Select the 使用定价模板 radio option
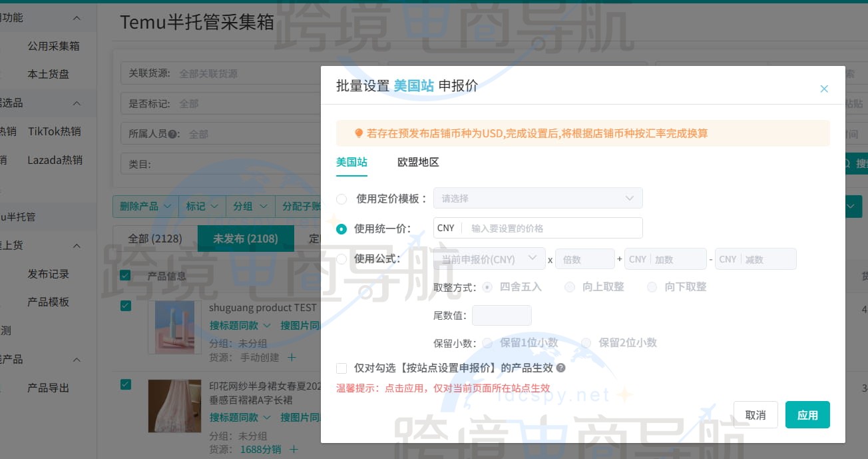Image resolution: width=868 pixels, height=459 pixels. [341, 198]
